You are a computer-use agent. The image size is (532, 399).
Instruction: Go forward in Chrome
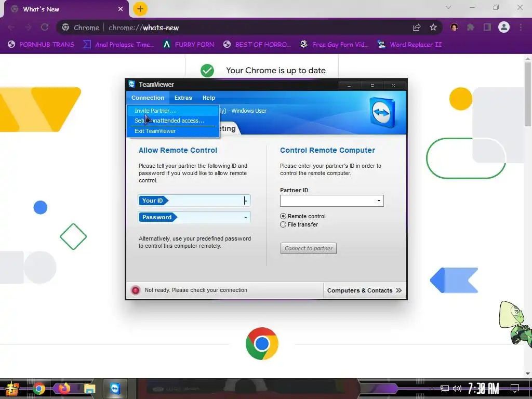[28, 28]
